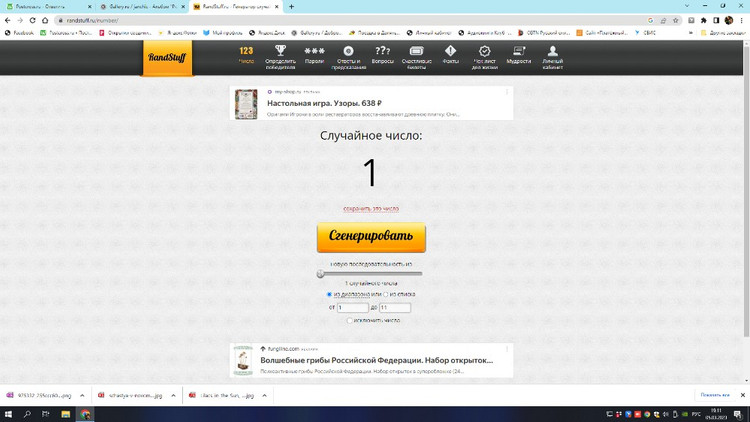Viewport: 750px width, 422px height.
Task: Open the Личный кабинет user icon
Action: [x=552, y=51]
